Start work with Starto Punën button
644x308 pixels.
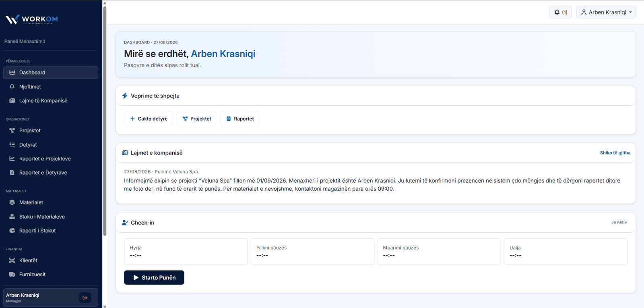tap(154, 278)
